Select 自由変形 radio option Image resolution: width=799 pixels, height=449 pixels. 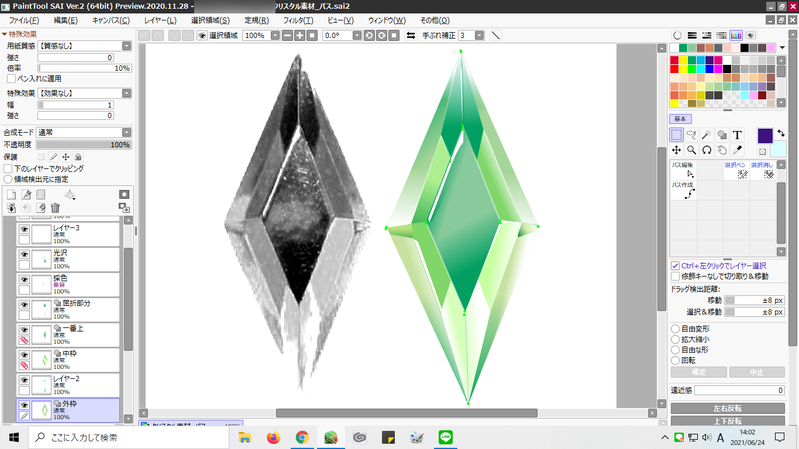675,329
